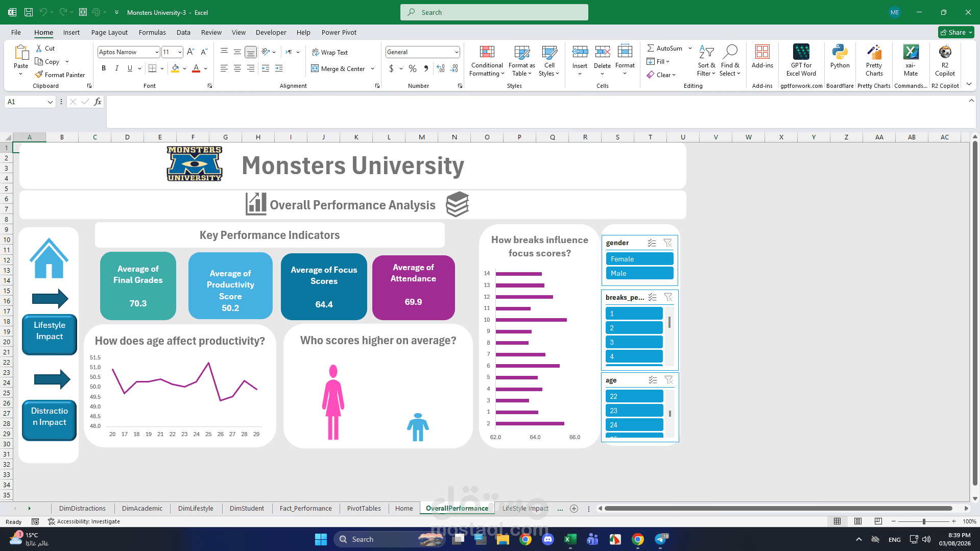Toggle the Female option in gender slicer
The height and width of the screenshot is (551, 980).
pos(639,259)
